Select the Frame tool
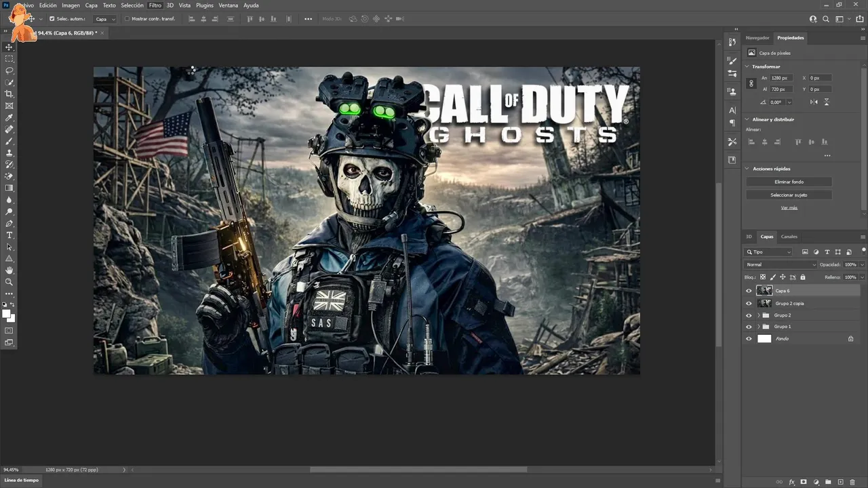The image size is (868, 488). pos(9,106)
